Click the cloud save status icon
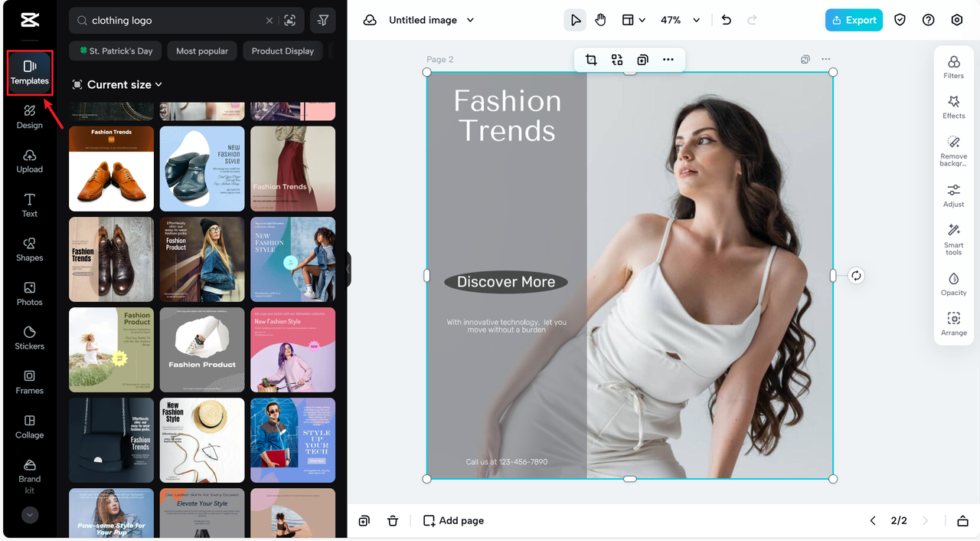Screen dimensions: 980x541 pyautogui.click(x=370, y=20)
